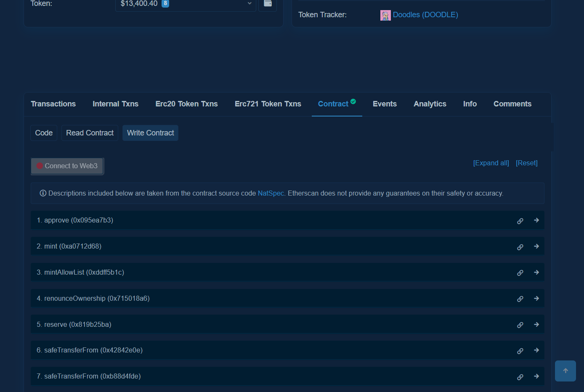Open the Analytics tab
The image size is (584, 392).
[430, 104]
